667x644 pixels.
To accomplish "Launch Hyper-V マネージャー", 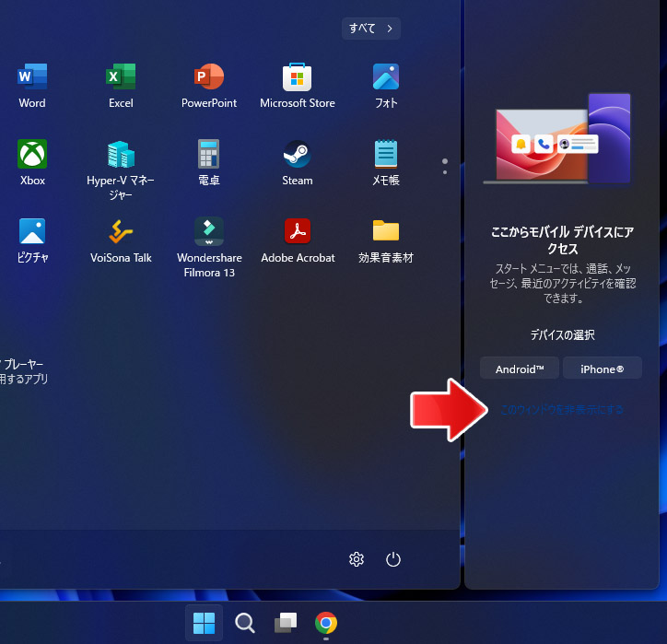I will (121, 170).
